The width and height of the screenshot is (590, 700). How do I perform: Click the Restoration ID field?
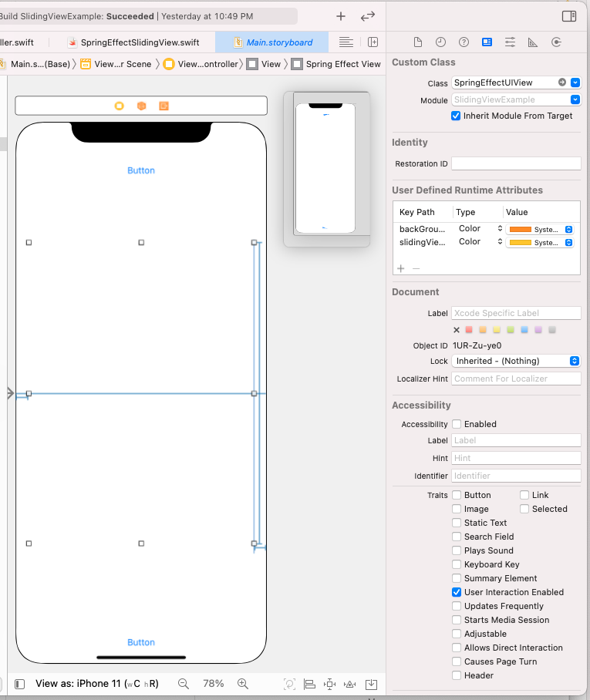point(516,163)
